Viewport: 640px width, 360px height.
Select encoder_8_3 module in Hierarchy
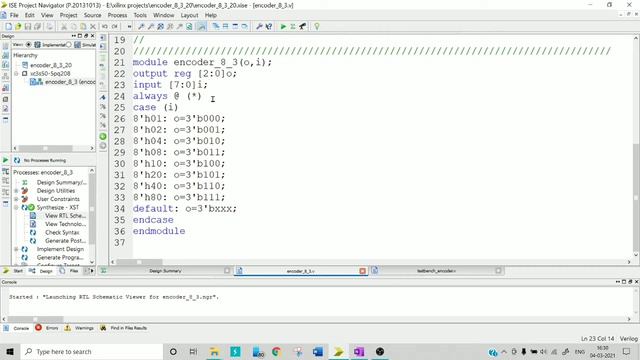(70, 82)
